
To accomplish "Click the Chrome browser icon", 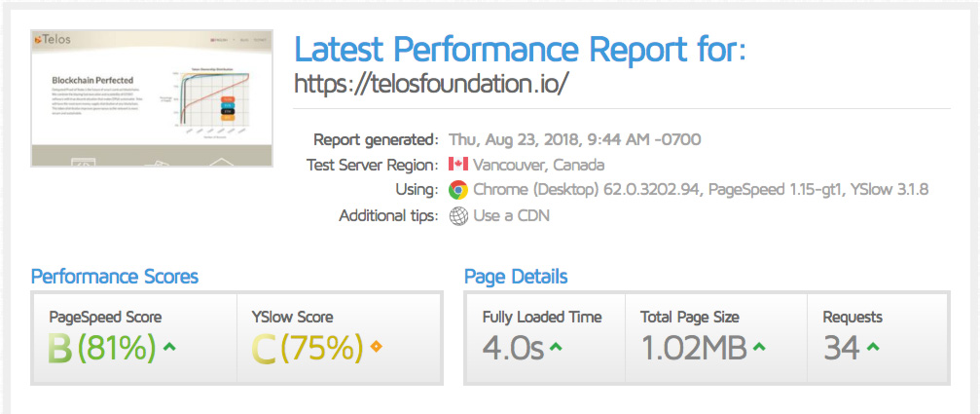I will [458, 190].
